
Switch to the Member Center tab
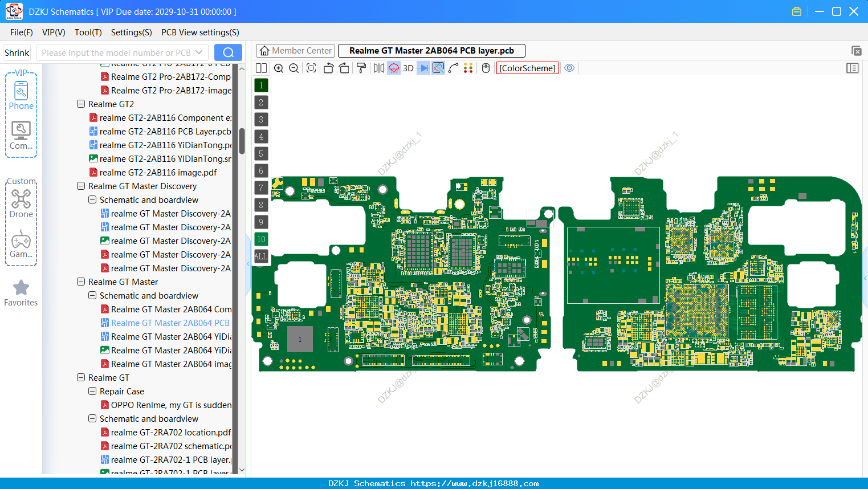pos(296,51)
